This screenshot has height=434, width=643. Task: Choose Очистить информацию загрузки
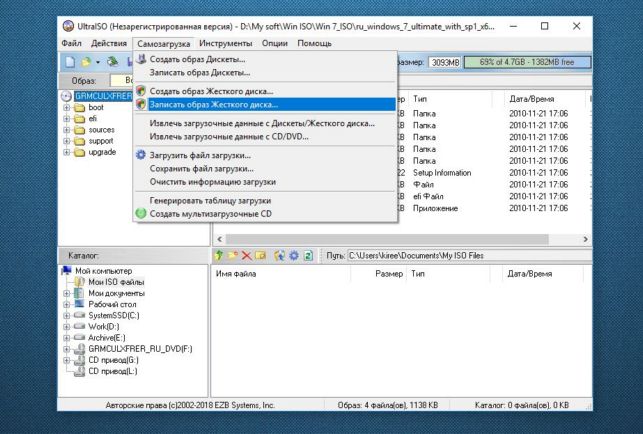265,182
